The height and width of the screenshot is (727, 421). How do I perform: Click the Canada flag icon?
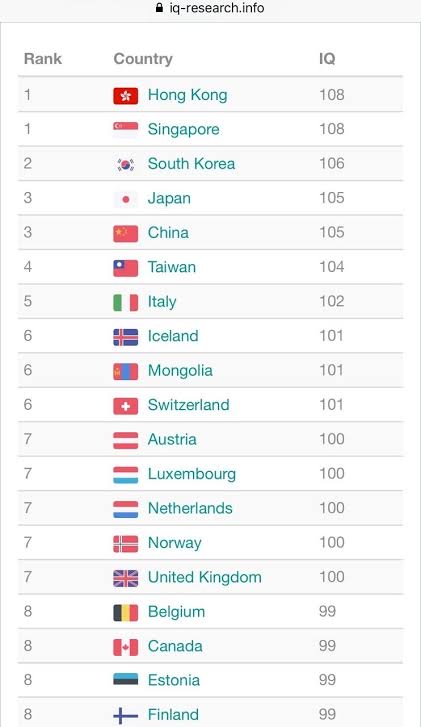(126, 647)
